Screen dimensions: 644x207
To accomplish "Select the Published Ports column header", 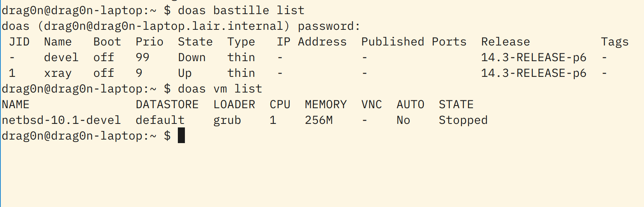I will click(414, 42).
